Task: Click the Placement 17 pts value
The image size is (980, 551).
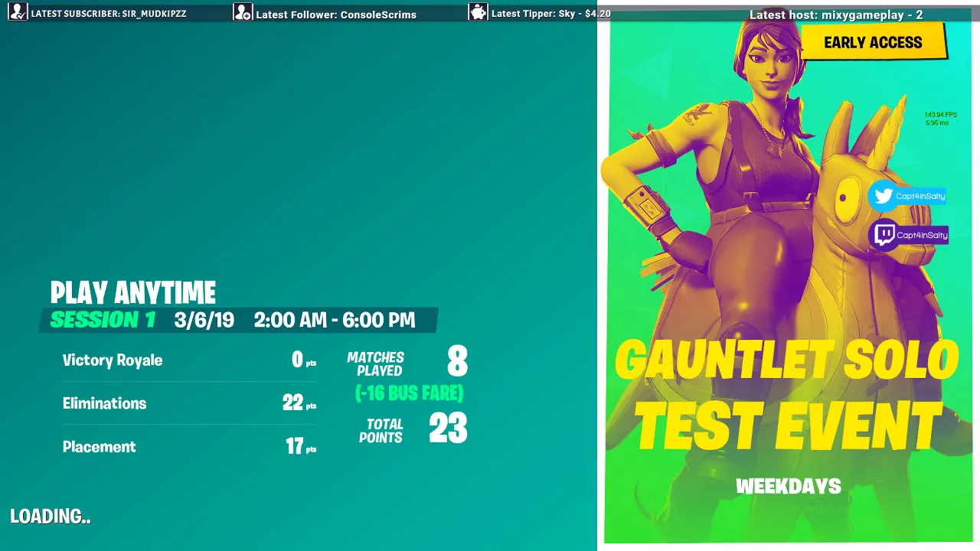Action: click(x=301, y=447)
